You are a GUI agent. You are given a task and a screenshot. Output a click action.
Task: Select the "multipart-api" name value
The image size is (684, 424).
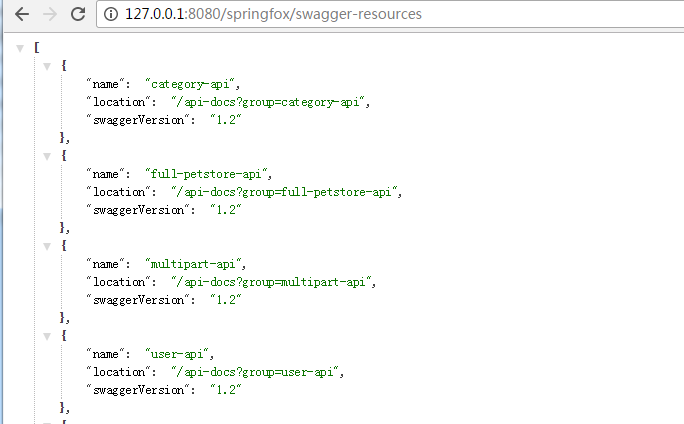(x=194, y=264)
